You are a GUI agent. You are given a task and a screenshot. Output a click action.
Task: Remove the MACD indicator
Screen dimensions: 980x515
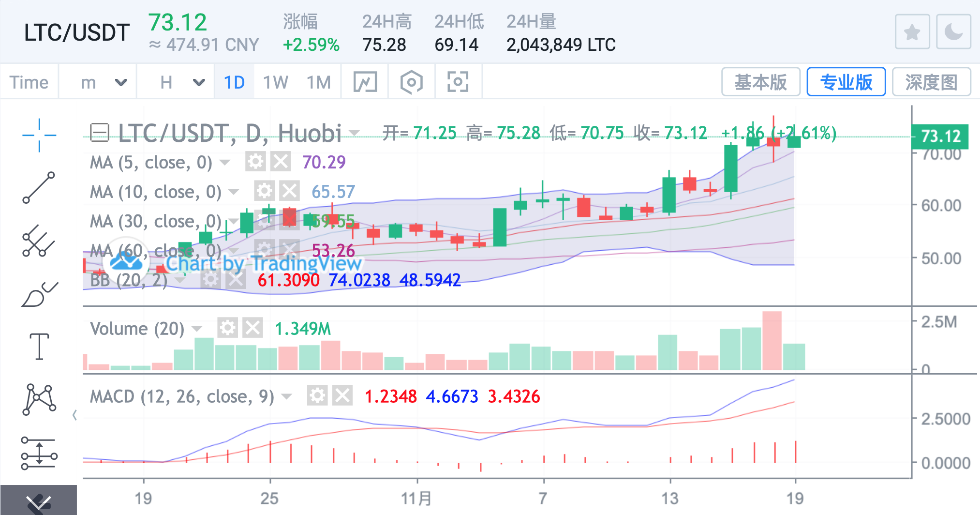pos(342,396)
